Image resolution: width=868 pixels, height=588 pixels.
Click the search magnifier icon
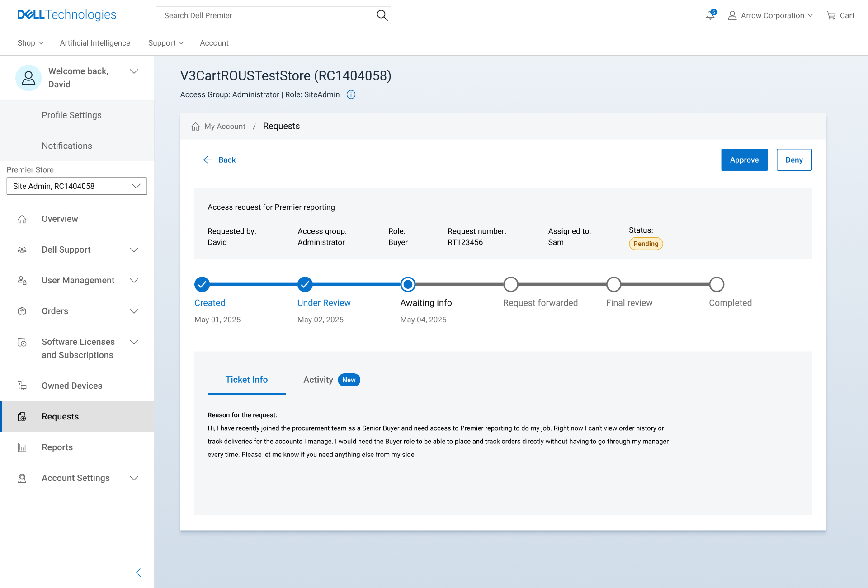(382, 15)
